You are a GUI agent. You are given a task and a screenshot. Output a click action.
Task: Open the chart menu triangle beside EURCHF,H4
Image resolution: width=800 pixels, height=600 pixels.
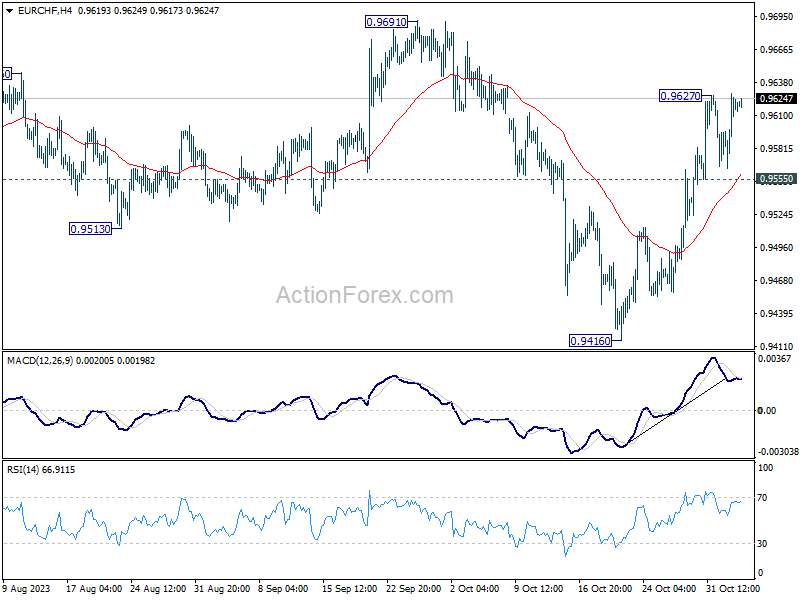tap(9, 11)
